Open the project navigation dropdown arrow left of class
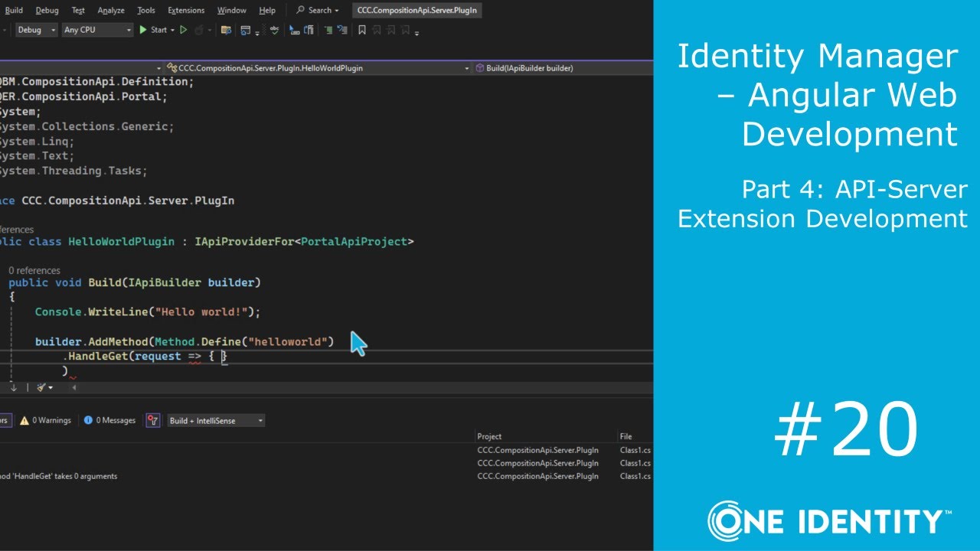This screenshot has width=980, height=551. [159, 68]
